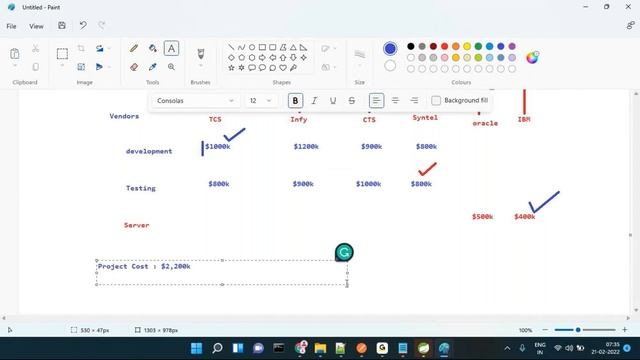Select the Text tool
This screenshot has width=640, height=360.
coord(171,49)
